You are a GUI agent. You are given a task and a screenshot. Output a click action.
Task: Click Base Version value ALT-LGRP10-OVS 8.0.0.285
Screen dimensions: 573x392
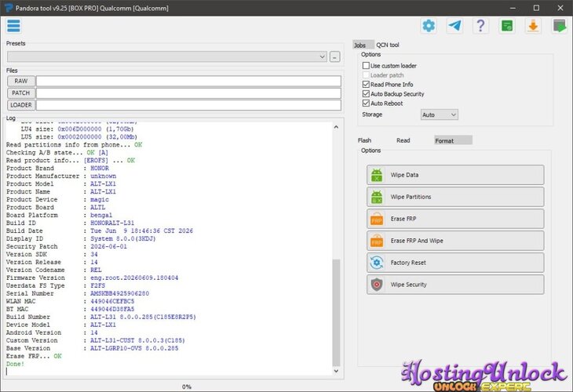[x=134, y=348]
